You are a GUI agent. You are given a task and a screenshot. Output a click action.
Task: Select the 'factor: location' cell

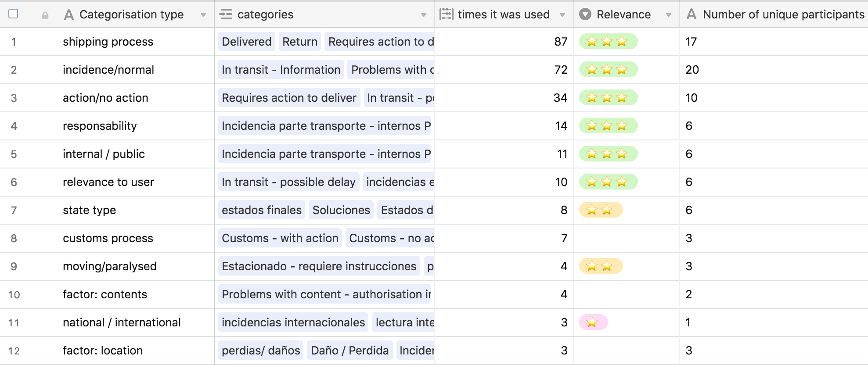point(137,351)
